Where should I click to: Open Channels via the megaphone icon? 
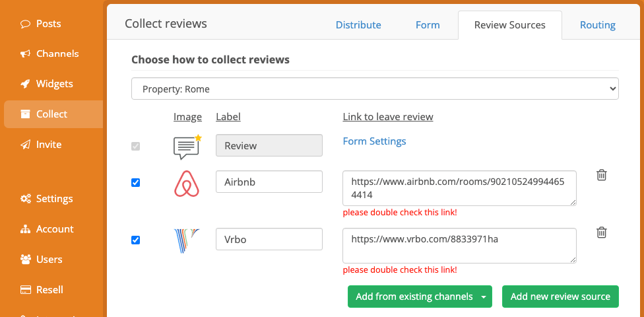click(26, 54)
